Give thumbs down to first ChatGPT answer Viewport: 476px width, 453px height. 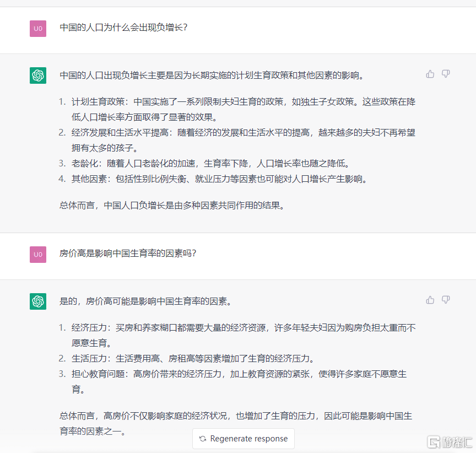[446, 74]
